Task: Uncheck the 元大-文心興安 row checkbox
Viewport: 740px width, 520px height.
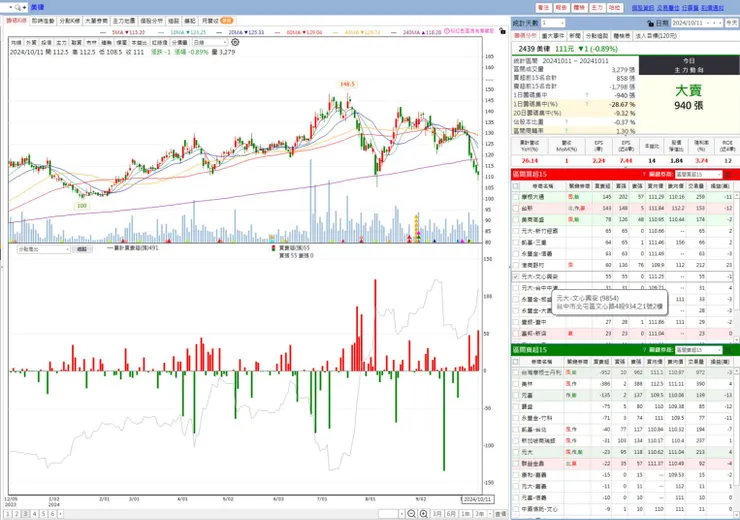Action: pyautogui.click(x=516, y=277)
